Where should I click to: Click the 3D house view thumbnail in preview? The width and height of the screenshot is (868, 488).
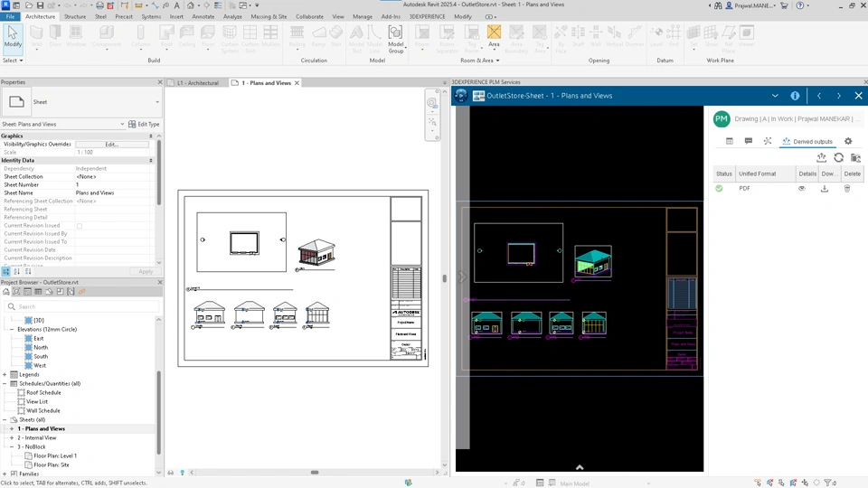click(593, 261)
